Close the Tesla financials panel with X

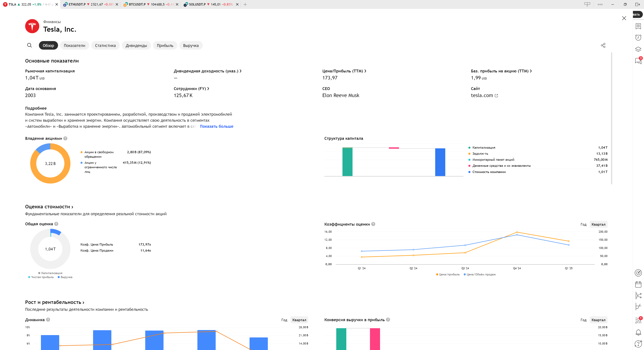[x=624, y=18]
